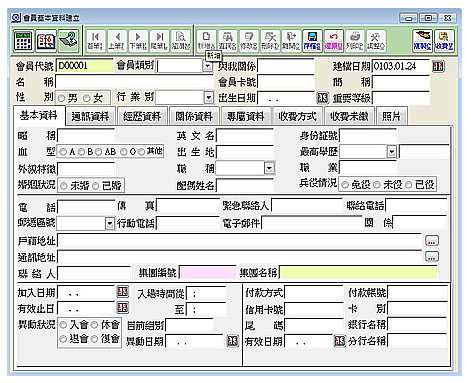Open the desk calendar icon
This screenshot has height=383, width=471.
click(x=45, y=41)
